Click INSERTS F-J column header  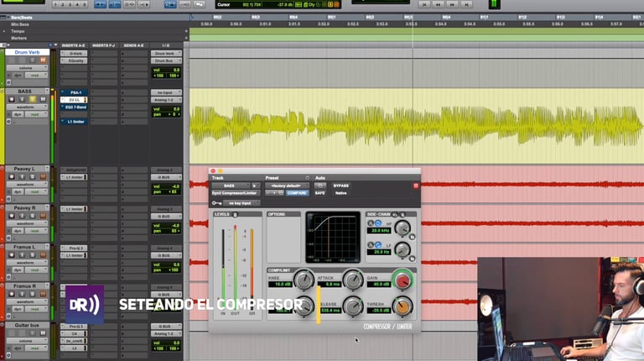pyautogui.click(x=103, y=45)
